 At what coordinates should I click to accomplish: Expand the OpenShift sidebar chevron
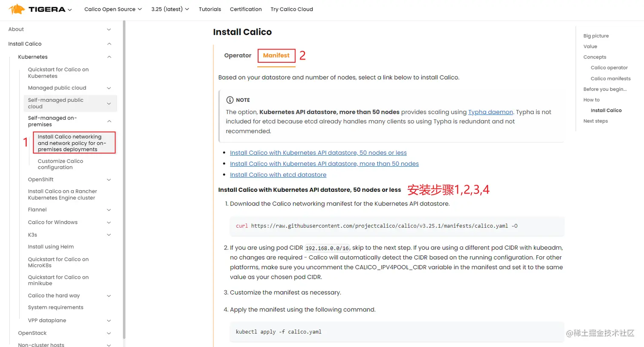point(109,179)
